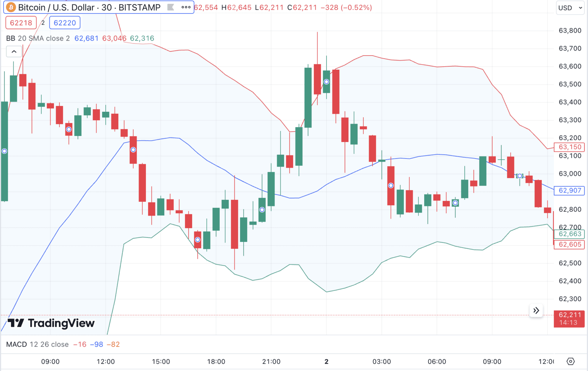This screenshot has height=371, width=588.
Task: Click the red 63,150 price scale label
Action: pos(569,147)
